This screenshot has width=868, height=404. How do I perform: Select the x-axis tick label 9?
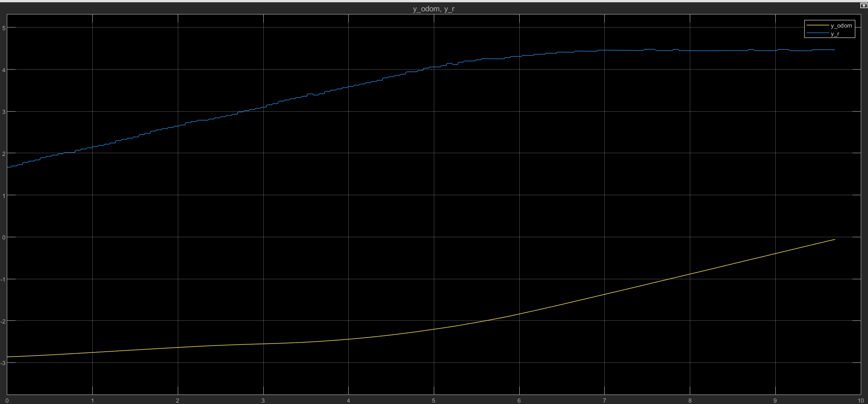point(775,400)
